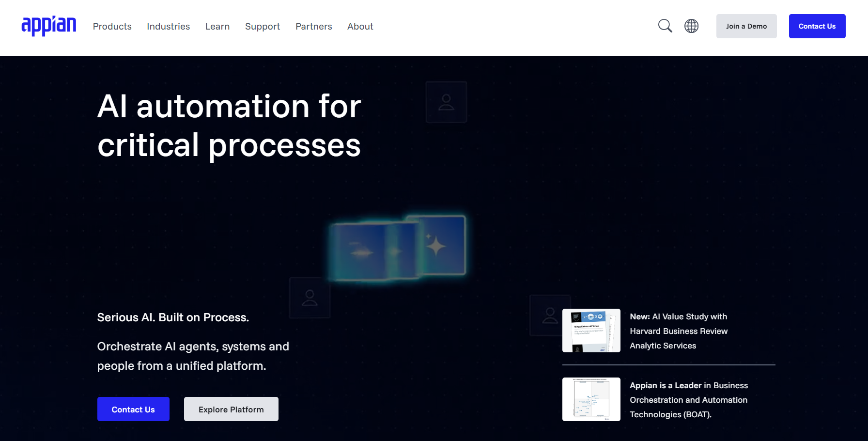This screenshot has height=441, width=868.
Task: Click the 'Serious AI. Built on Process.' text
Action: 173,317
